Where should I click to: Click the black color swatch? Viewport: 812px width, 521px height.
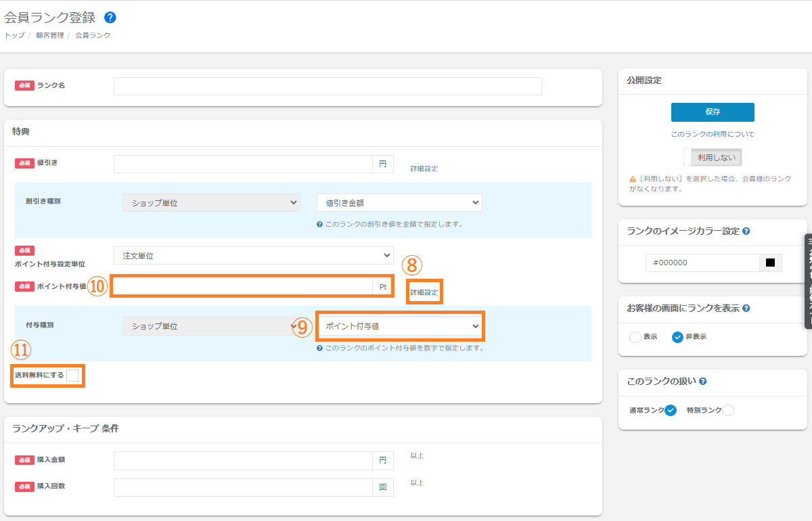[x=770, y=263]
